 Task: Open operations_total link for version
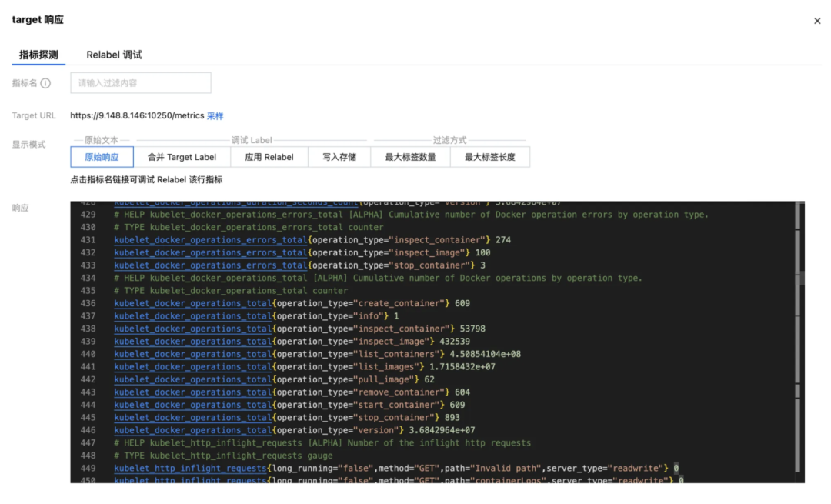point(193,430)
